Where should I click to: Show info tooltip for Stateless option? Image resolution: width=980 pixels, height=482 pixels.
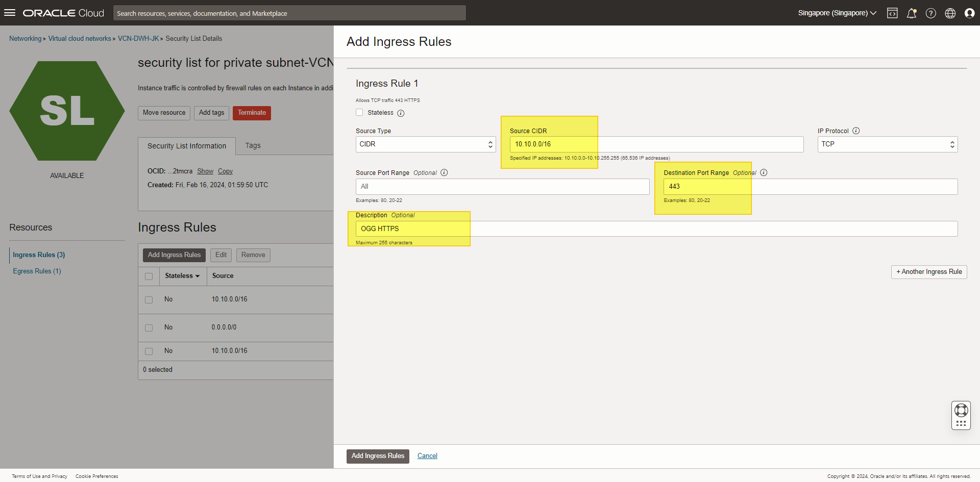pyautogui.click(x=401, y=113)
